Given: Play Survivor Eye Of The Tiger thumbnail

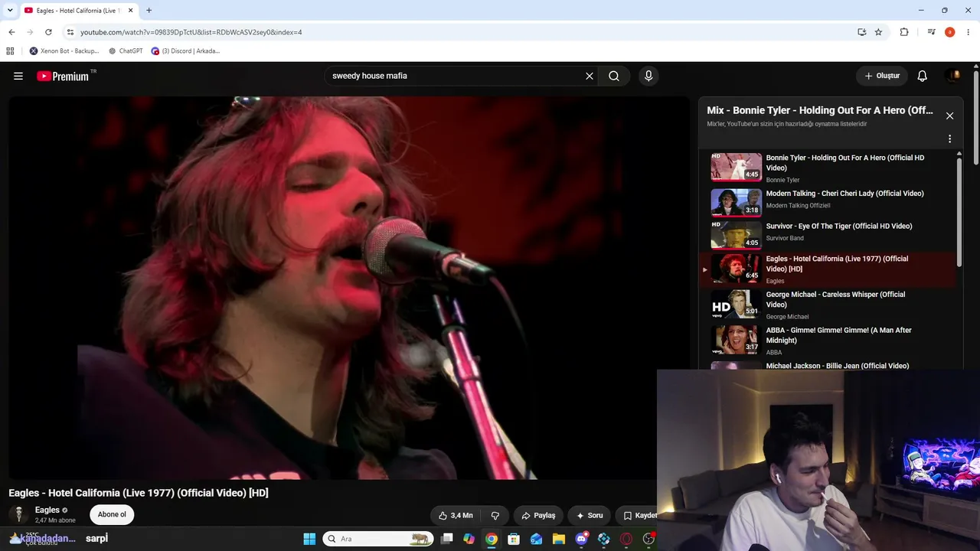Looking at the screenshot, I should click(x=737, y=235).
